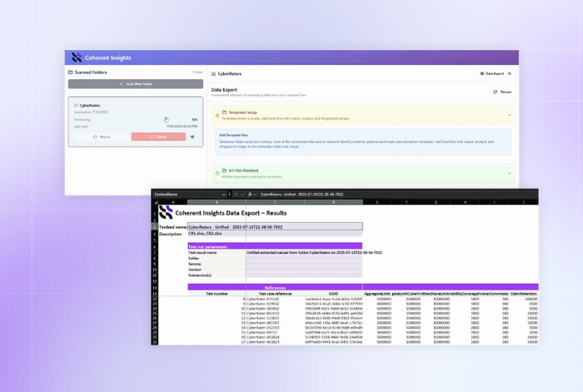583x392 pixels.
Task: Click the folder icon beside Templates Setup
Action: click(x=224, y=112)
